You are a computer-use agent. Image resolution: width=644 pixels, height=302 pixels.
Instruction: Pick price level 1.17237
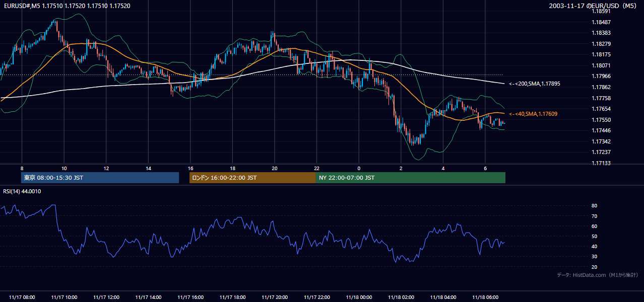pyautogui.click(x=602, y=152)
